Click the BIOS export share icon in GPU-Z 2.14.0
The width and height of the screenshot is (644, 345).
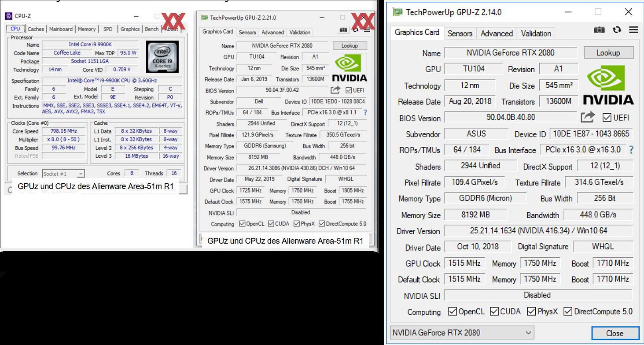[x=588, y=117]
